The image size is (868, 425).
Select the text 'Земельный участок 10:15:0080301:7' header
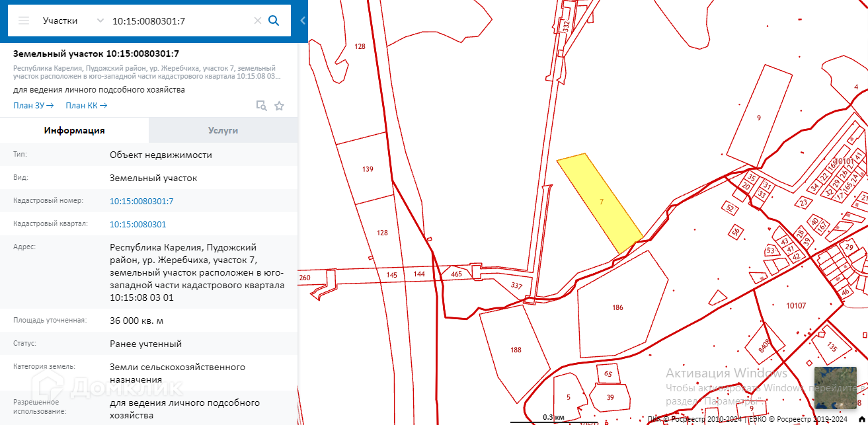click(96, 54)
